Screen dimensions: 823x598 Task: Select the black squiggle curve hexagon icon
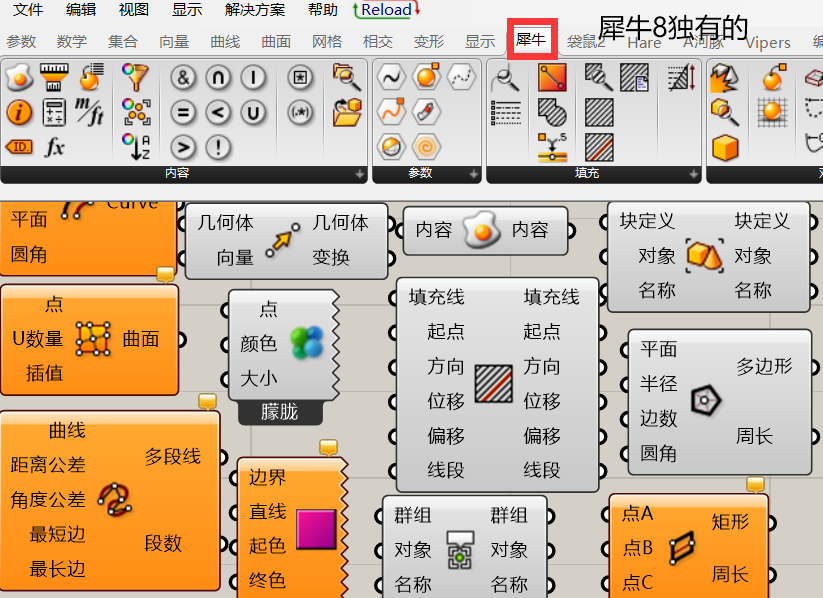tap(391, 78)
